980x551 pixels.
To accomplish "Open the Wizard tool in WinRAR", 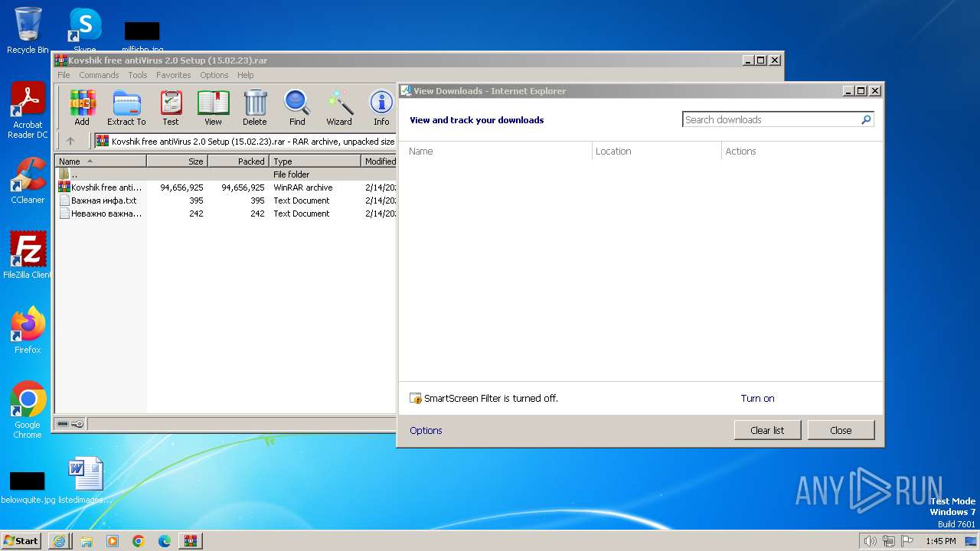I will [x=339, y=107].
